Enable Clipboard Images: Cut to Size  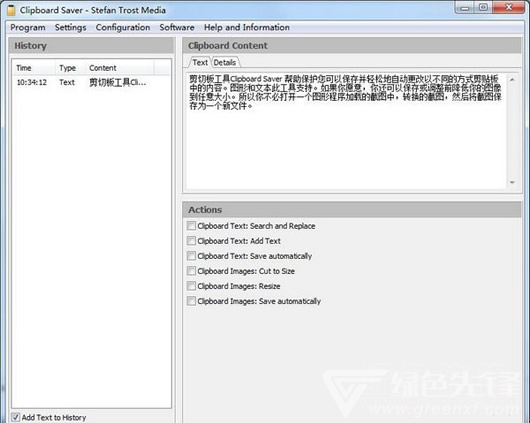coord(191,271)
